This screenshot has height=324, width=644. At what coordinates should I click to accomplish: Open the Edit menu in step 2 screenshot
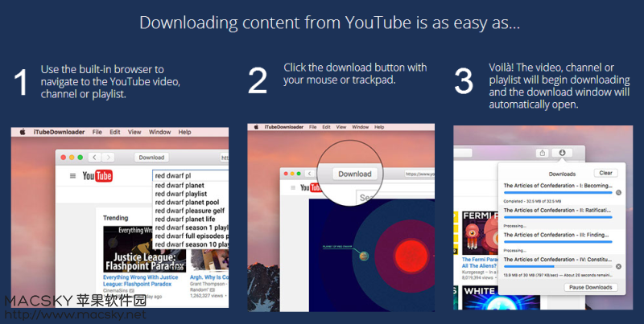point(327,127)
